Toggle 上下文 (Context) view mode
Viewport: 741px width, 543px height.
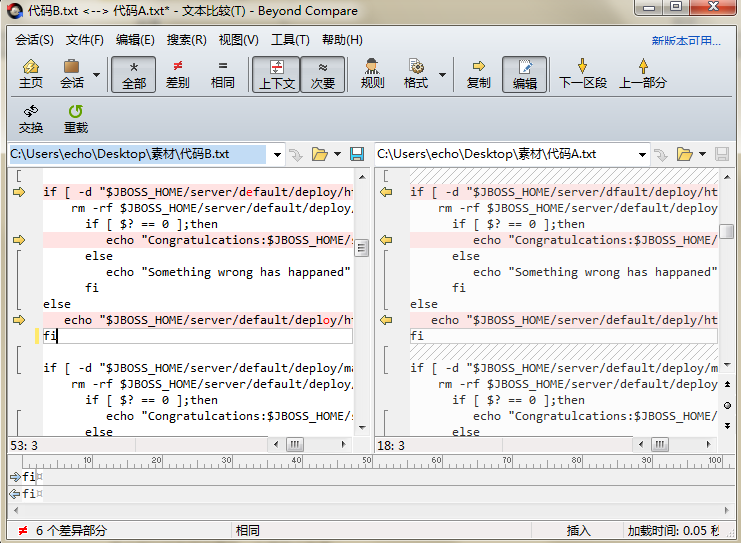click(276, 74)
